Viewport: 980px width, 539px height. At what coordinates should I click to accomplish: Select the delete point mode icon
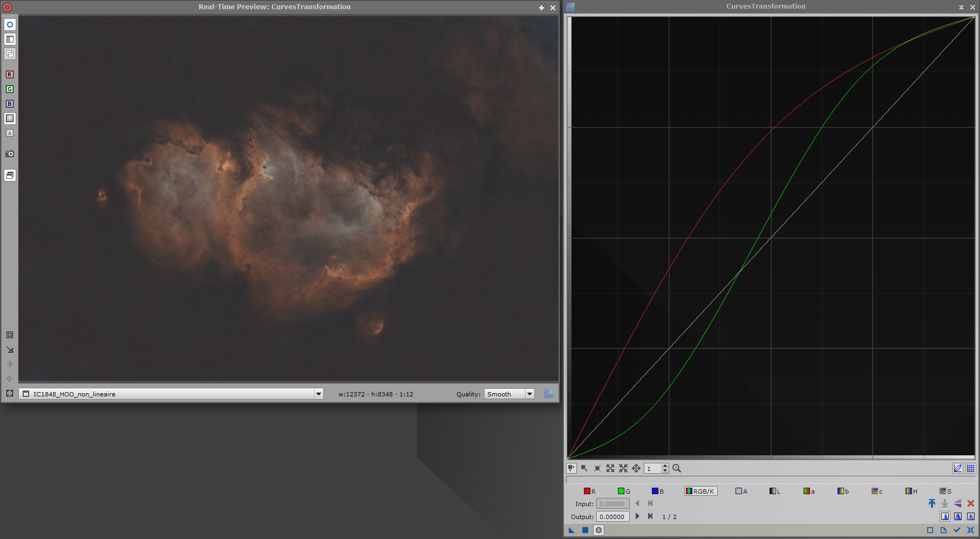597,468
